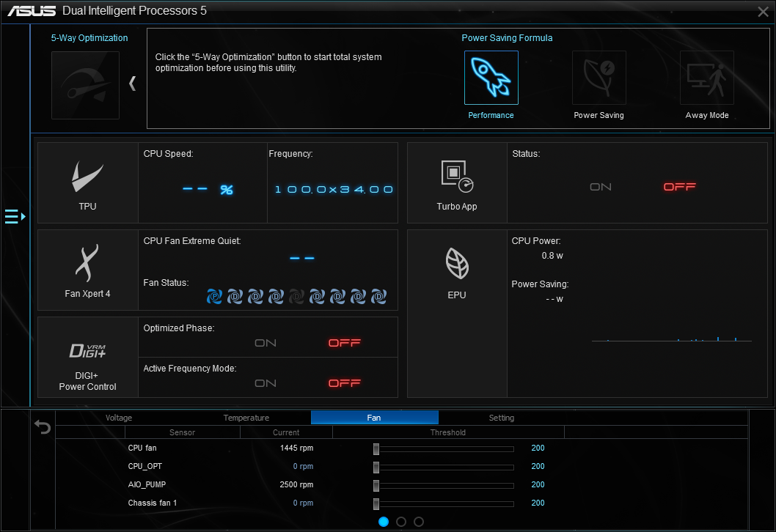
Task: Click the Current column header
Action: [286, 432]
